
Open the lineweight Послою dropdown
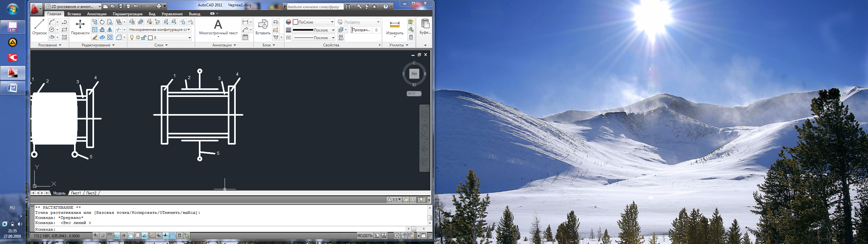tap(313, 30)
